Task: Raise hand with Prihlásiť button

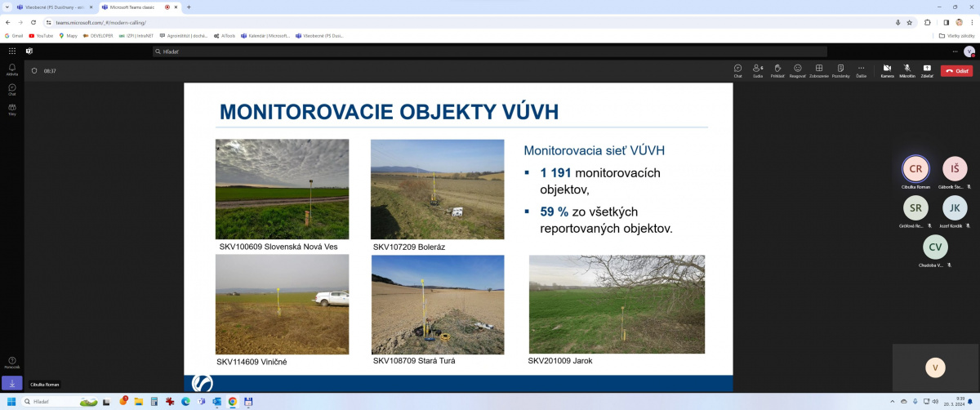Action: click(x=778, y=70)
